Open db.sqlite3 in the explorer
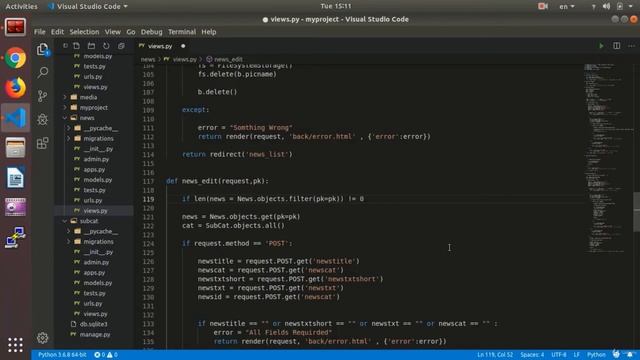The image size is (640, 360). (93, 324)
